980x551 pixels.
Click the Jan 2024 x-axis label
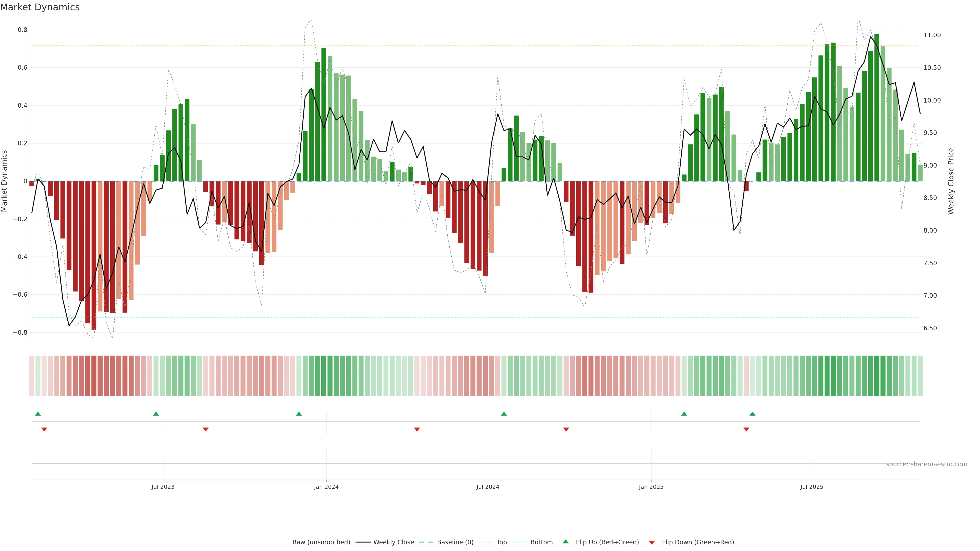(x=326, y=487)
